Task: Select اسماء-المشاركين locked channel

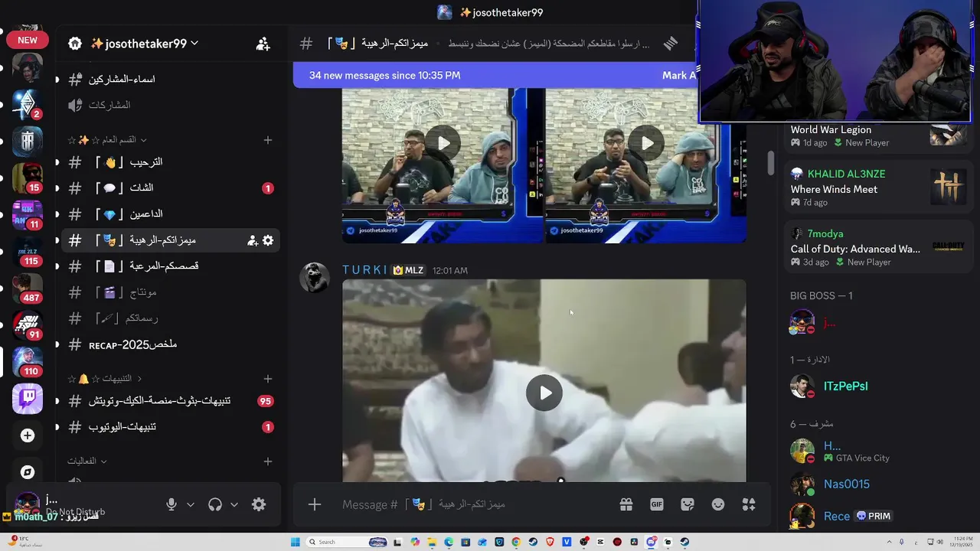Action: [170, 79]
